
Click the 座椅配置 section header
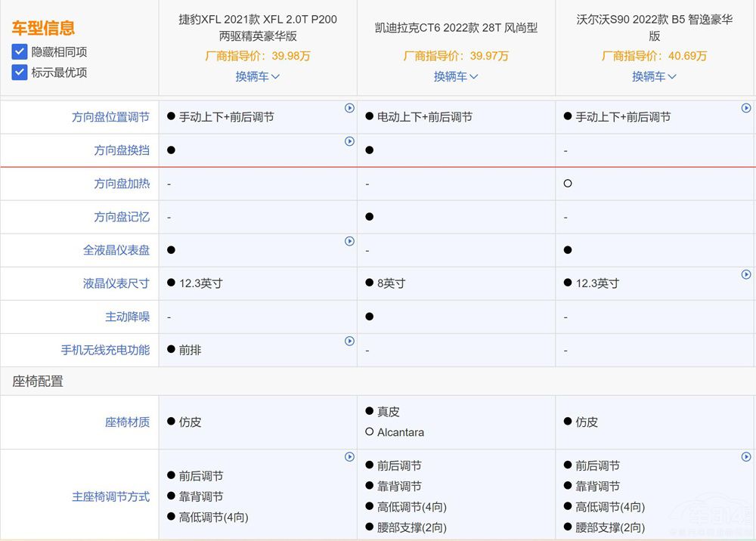click(38, 382)
